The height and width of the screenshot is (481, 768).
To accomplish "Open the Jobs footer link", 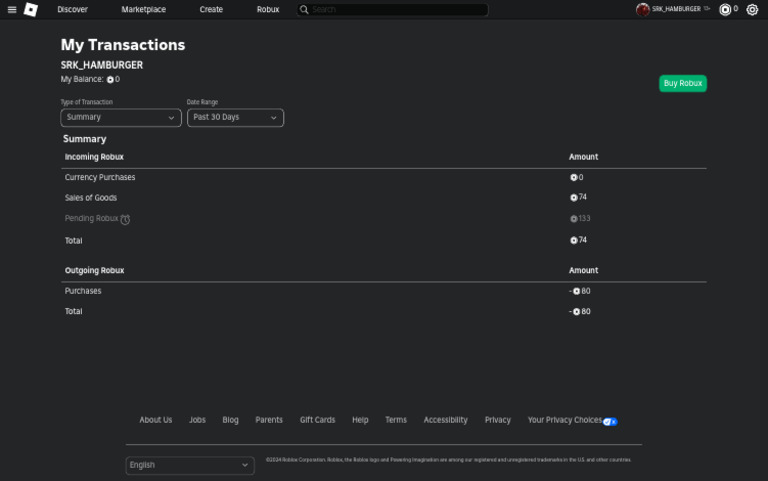I will click(x=197, y=420).
